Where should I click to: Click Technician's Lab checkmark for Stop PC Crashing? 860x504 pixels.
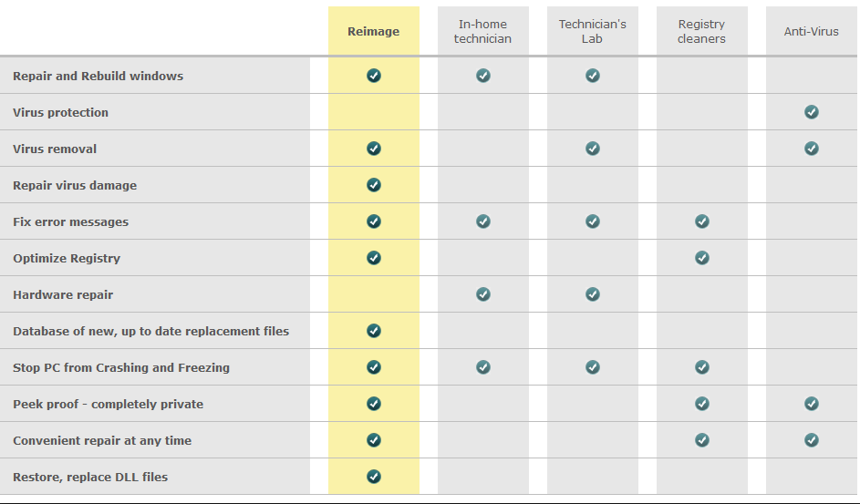coord(593,367)
